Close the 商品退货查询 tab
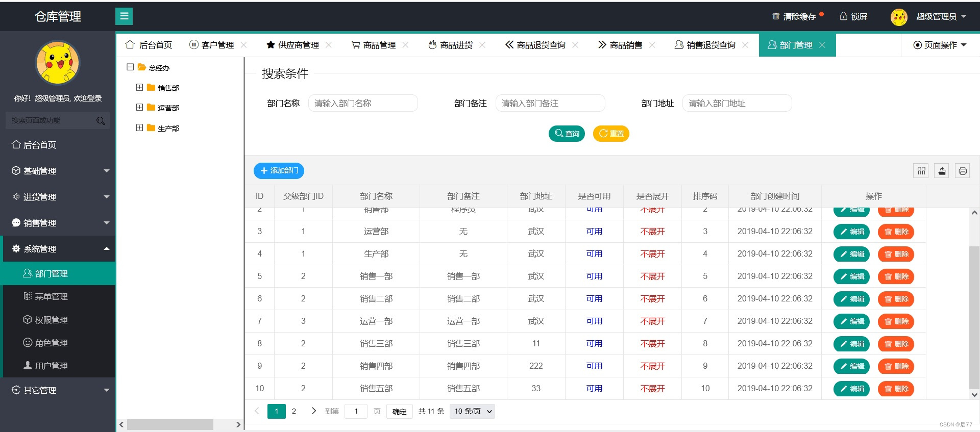The width and height of the screenshot is (980, 432). click(575, 45)
